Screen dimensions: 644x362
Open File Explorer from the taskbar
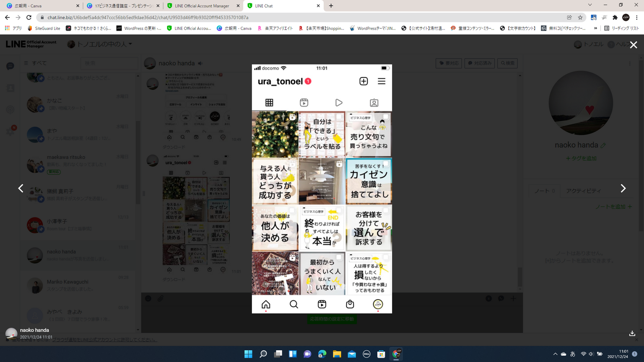(x=337, y=354)
